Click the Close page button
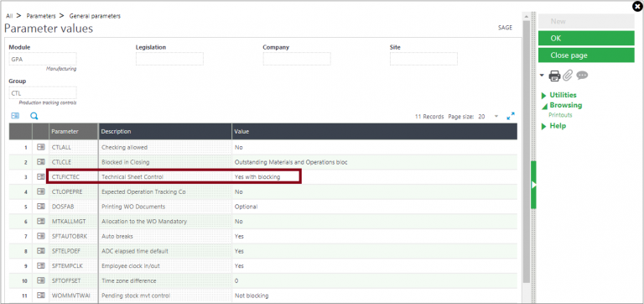Image resolution: width=644 pixels, height=304 pixels. [586, 55]
